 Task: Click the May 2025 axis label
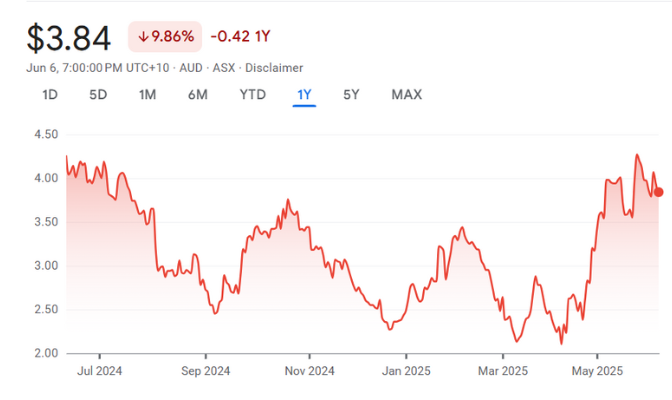point(597,370)
